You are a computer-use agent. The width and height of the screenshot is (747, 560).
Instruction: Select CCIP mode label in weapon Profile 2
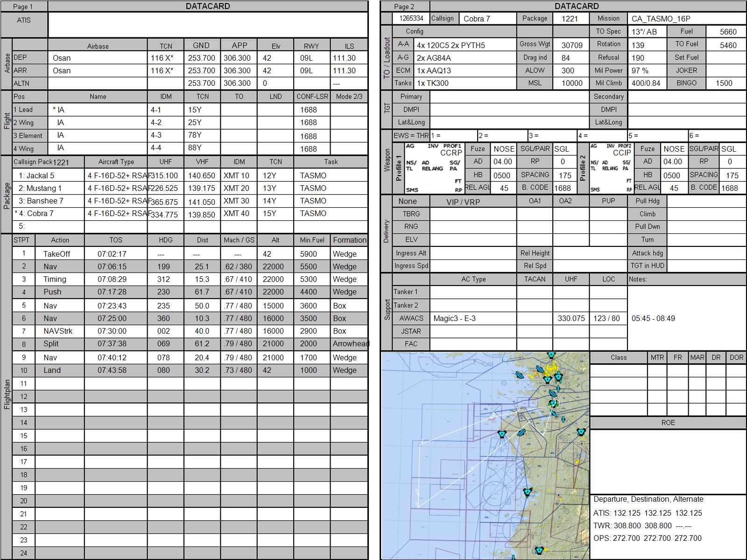click(x=621, y=153)
